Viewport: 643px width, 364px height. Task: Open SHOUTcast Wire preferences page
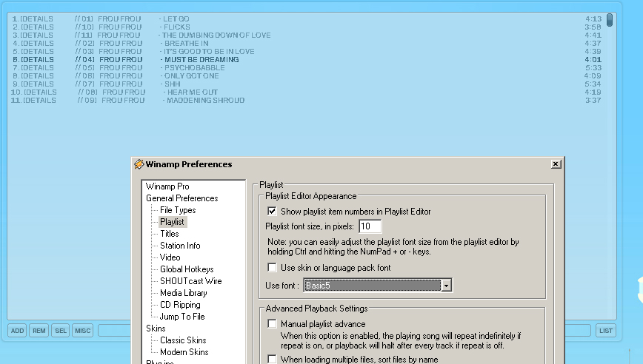click(190, 281)
